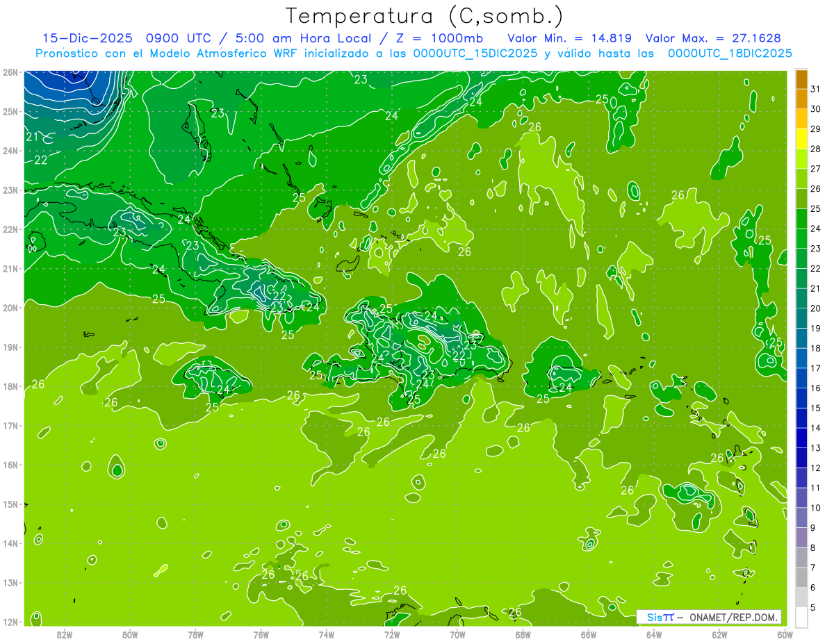Click the purple swatch between legend values 9 and 10
The height and width of the screenshot is (644, 834).
802,518
